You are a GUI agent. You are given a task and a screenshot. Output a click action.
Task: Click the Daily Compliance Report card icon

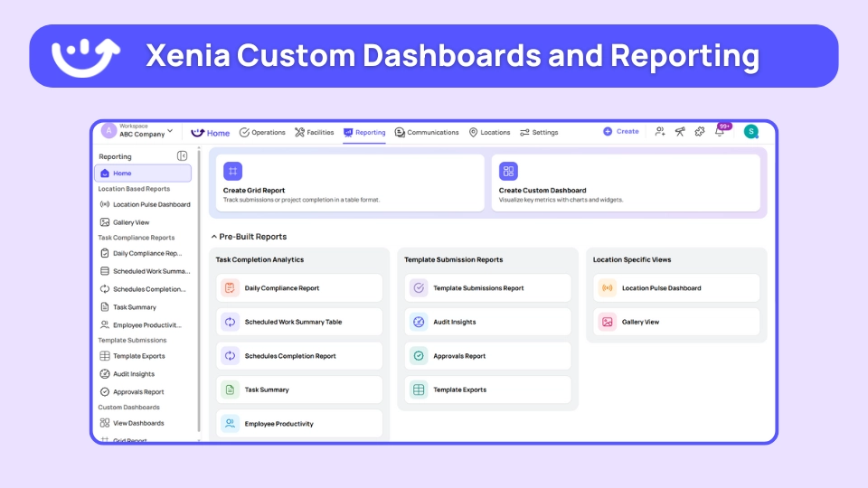coord(230,287)
